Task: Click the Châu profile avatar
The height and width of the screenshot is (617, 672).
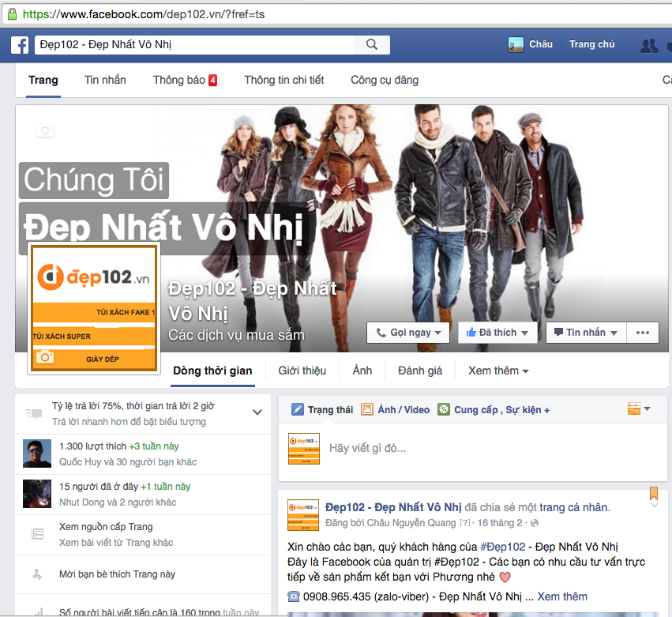Action: click(x=516, y=44)
